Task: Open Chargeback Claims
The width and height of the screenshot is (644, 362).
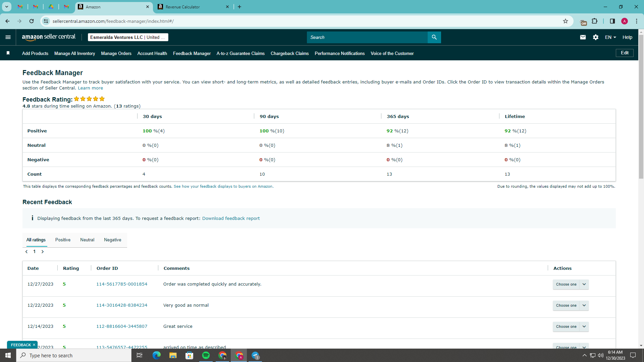Action: (289, 53)
